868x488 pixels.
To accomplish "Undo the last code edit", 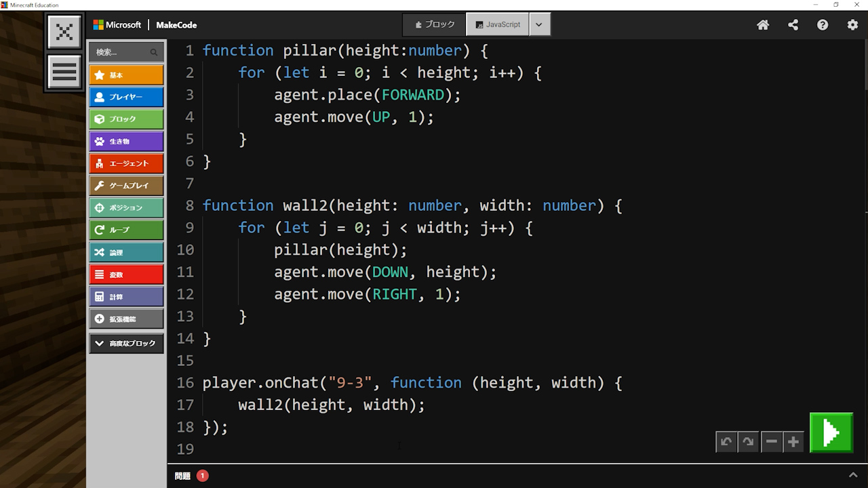I will click(x=726, y=442).
